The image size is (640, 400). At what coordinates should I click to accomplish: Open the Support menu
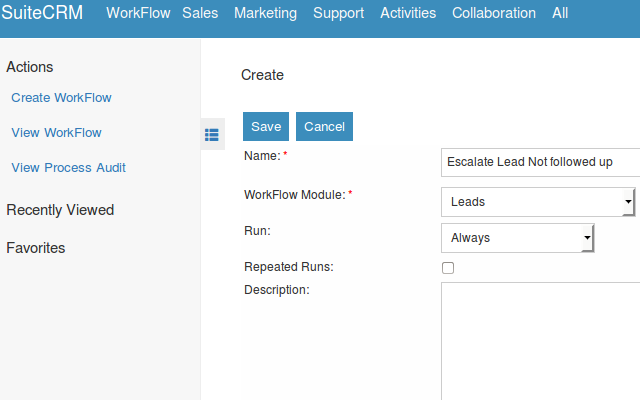point(338,13)
